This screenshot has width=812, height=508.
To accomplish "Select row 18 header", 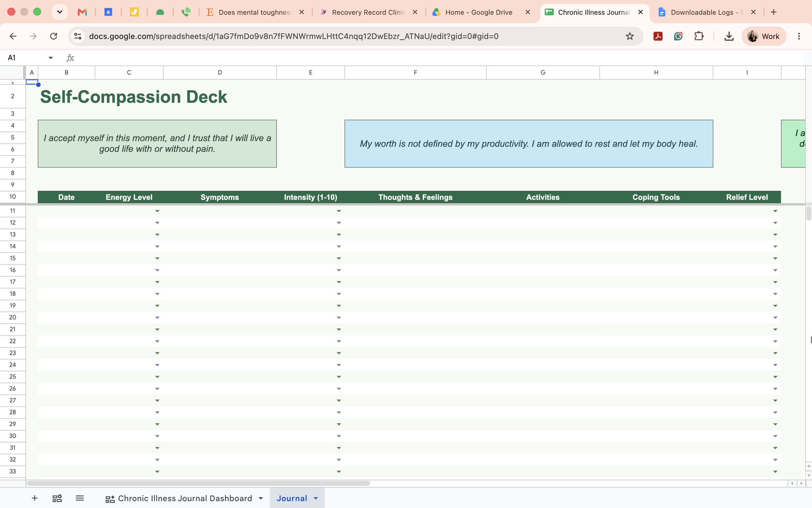I will 13,293.
